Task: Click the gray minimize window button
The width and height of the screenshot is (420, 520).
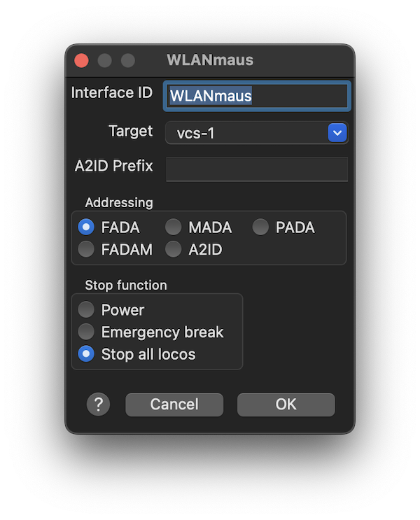Action: (104, 60)
